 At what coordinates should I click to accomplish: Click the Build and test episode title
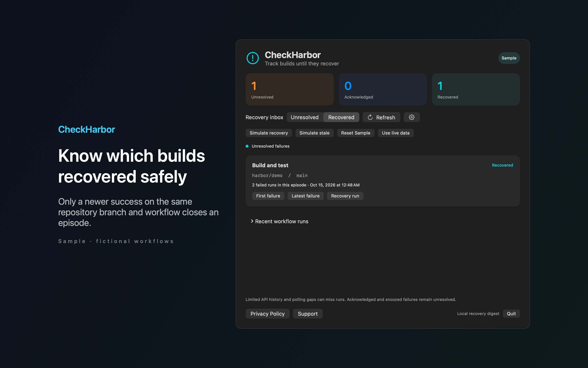270,165
